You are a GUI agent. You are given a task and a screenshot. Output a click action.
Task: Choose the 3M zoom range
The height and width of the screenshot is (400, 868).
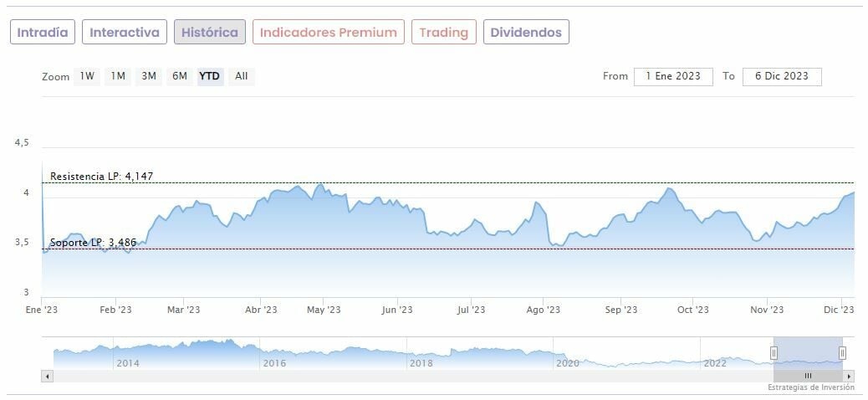pos(149,76)
